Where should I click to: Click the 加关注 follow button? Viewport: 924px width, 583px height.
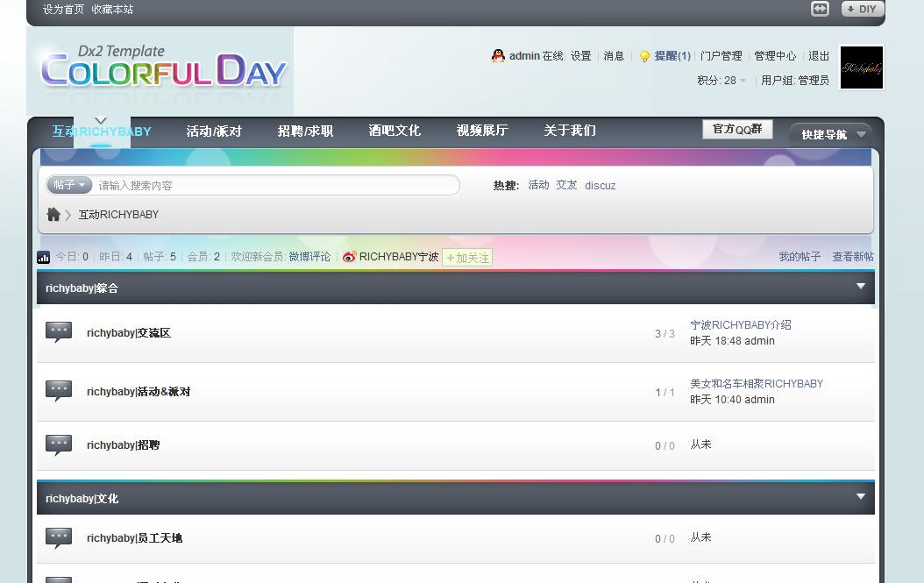pyautogui.click(x=467, y=258)
